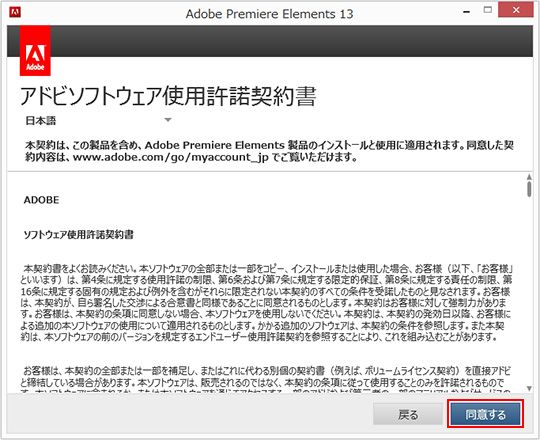Viewport: 540px width, 440px height.
Task: Click the gray arrow beside 日本語
Action: [x=168, y=120]
